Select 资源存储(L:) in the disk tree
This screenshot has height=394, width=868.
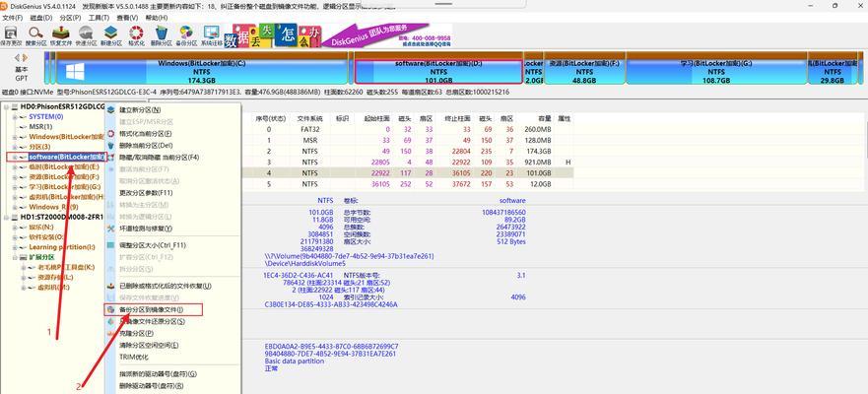tap(55, 277)
